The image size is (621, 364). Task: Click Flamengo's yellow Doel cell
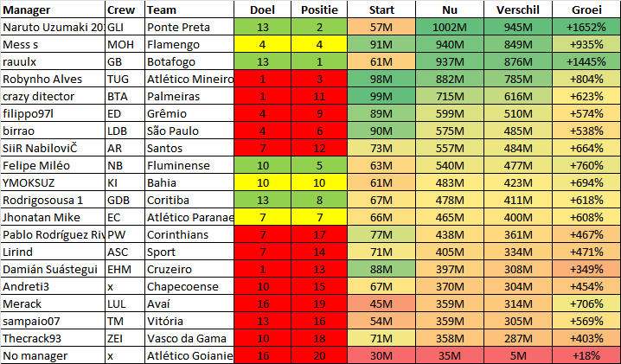click(x=262, y=44)
